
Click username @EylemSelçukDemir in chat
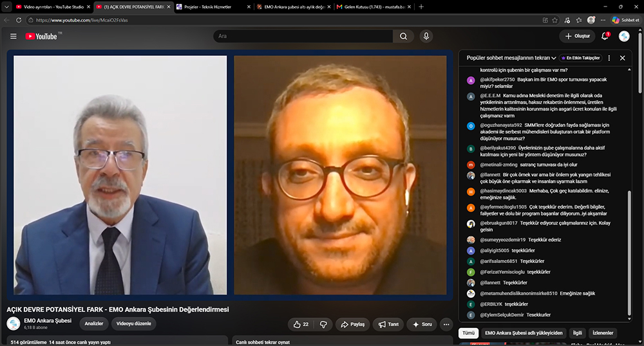click(502, 315)
